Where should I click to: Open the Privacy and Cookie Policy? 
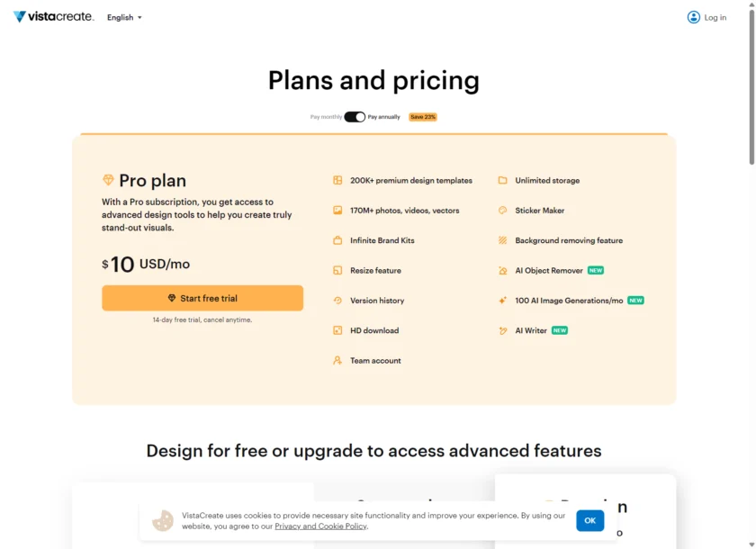point(320,526)
